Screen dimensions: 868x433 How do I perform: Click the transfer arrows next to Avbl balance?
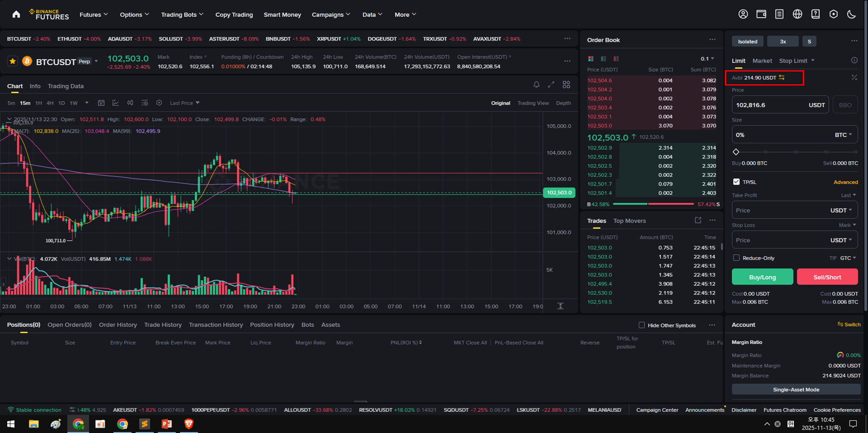click(782, 77)
